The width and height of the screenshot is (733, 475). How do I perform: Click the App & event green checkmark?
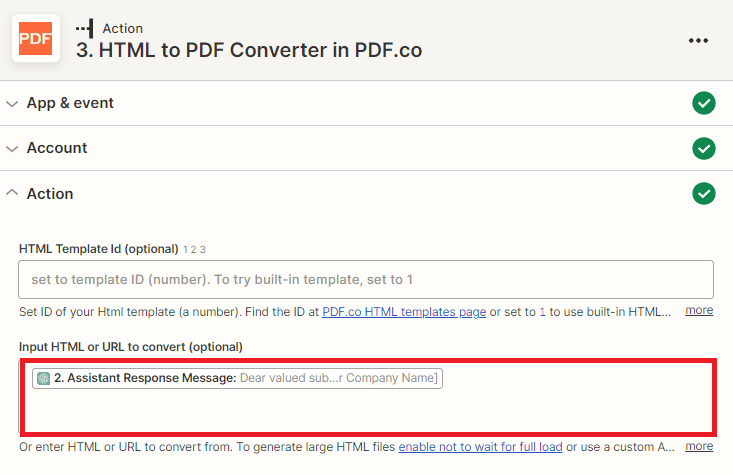pos(704,103)
